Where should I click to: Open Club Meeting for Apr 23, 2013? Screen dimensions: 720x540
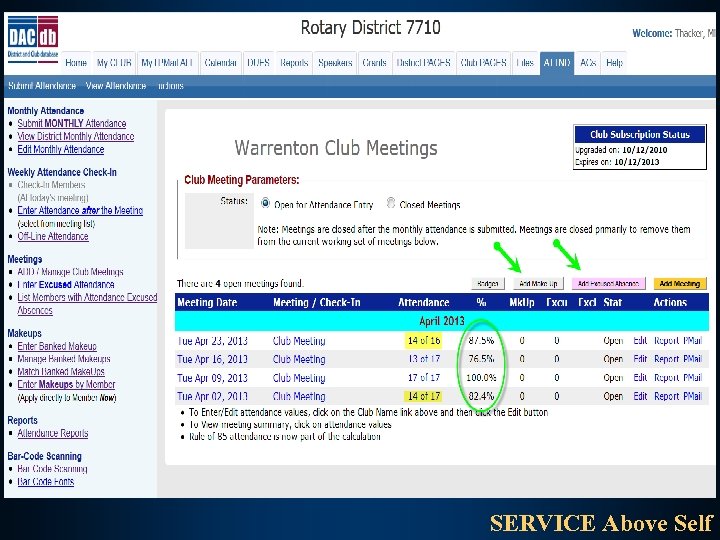[x=299, y=341]
